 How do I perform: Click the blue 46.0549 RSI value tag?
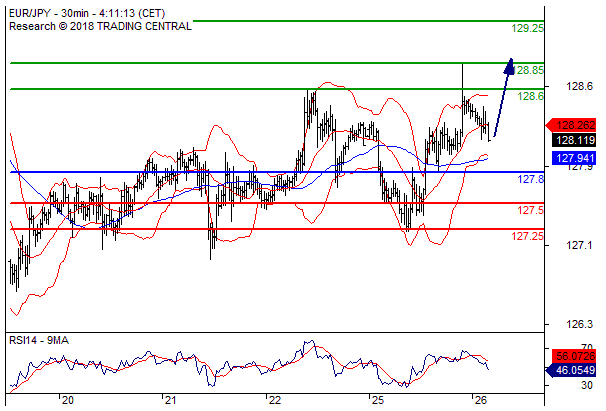click(x=571, y=370)
